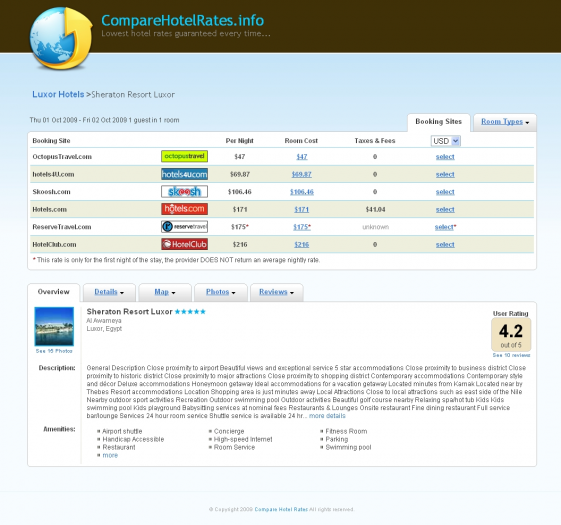Click the red hotels.com logo badge

[x=184, y=209]
